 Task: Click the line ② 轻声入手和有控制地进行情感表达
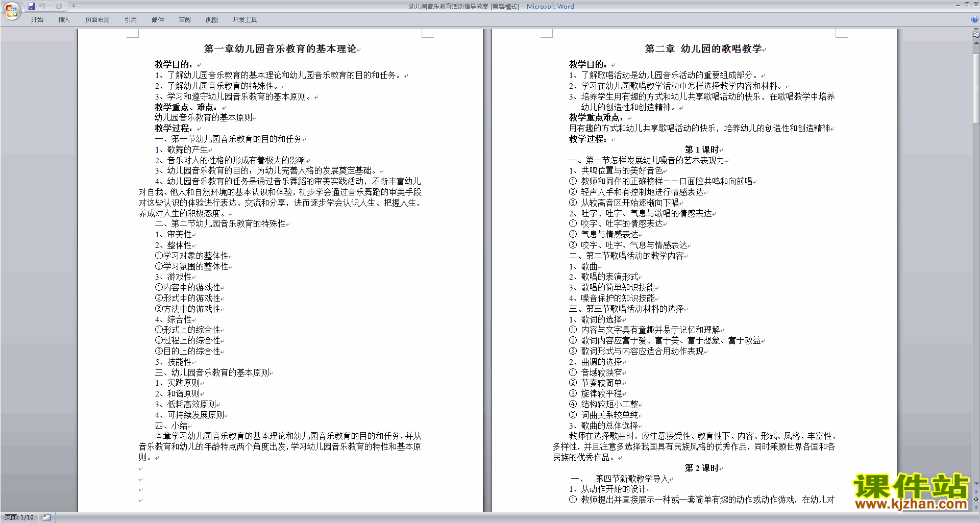[636, 192]
